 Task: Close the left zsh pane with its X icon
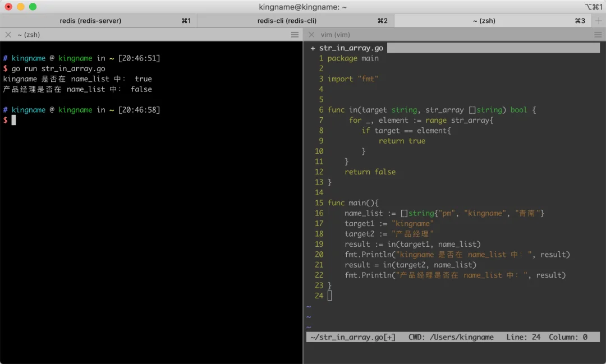(8, 35)
